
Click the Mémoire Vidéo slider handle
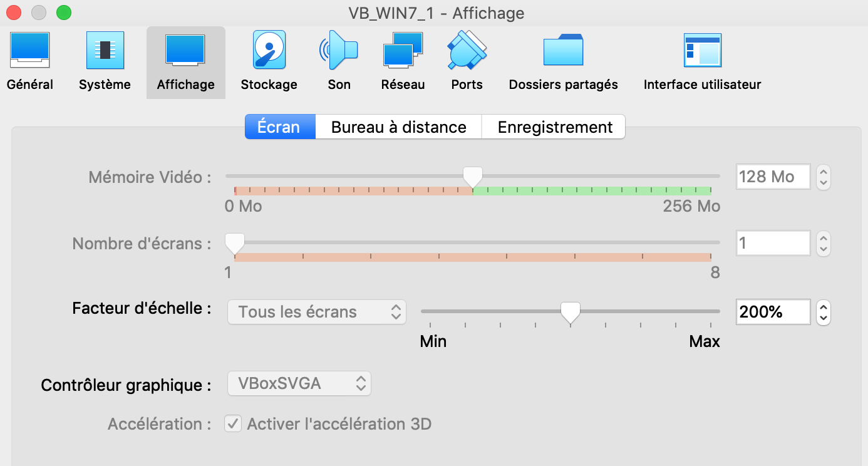(x=472, y=177)
